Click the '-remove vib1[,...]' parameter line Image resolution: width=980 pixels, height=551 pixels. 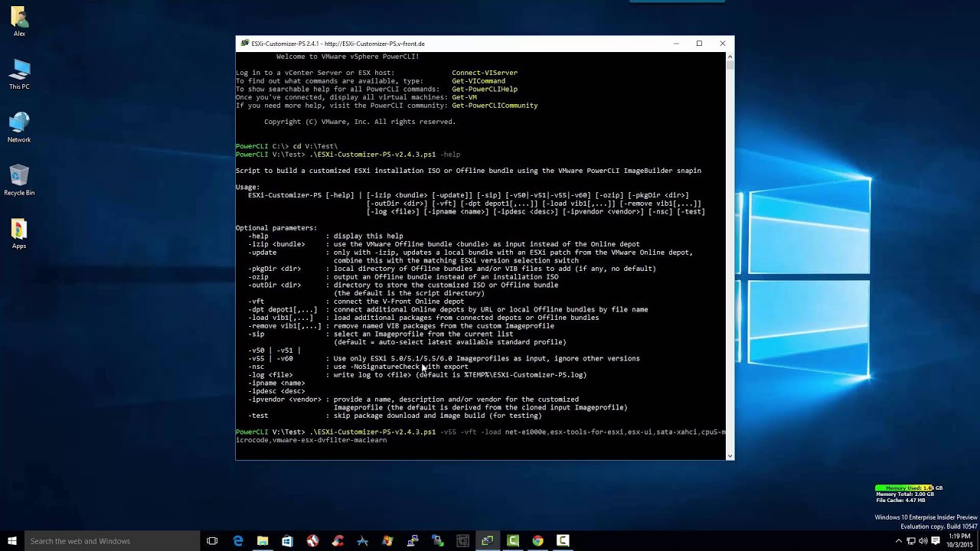pos(401,326)
